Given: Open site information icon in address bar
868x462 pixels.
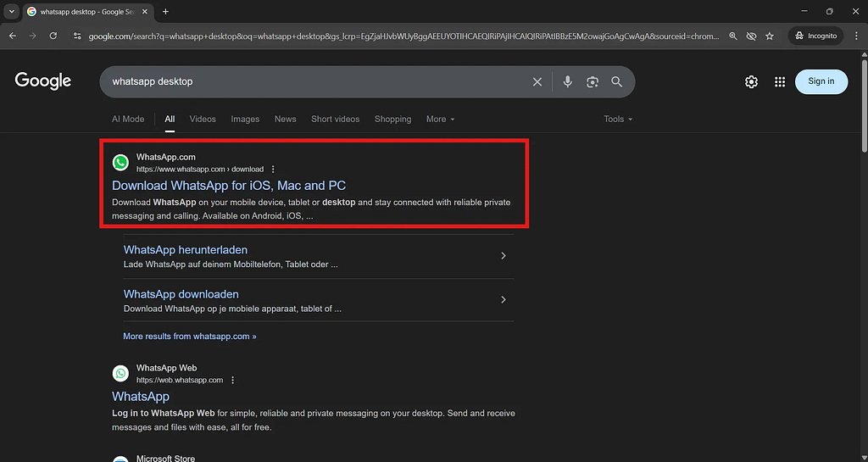Looking at the screenshot, I should click(77, 36).
